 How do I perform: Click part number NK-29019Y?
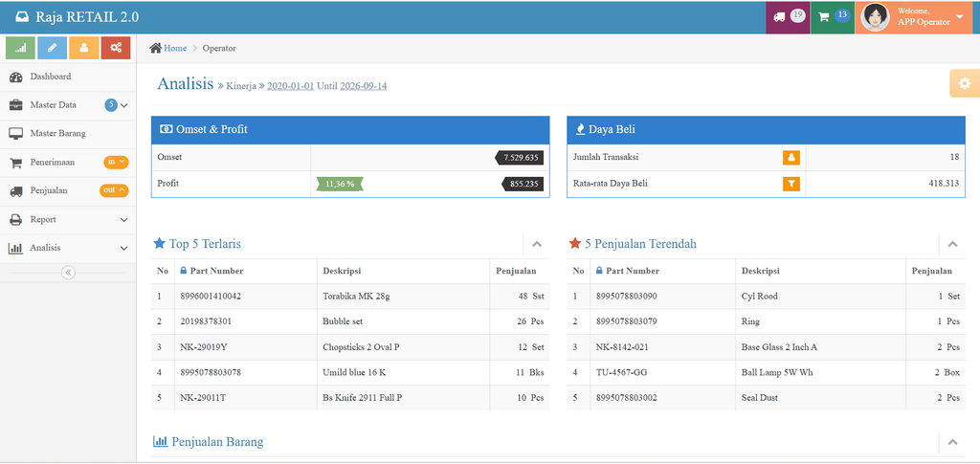[x=204, y=347]
